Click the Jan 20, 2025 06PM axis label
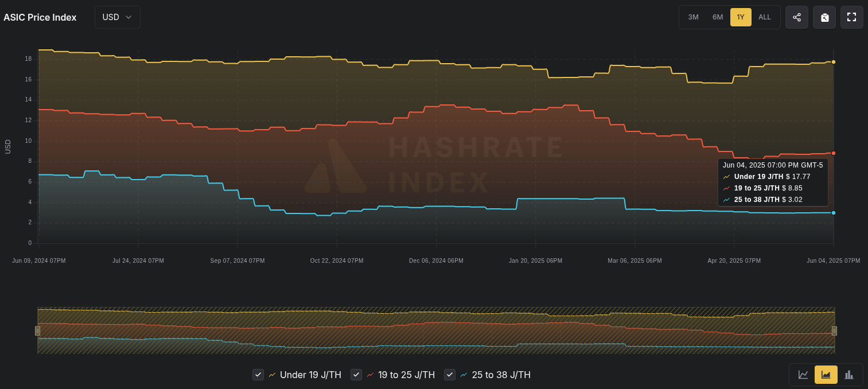This screenshot has height=389, width=868. [x=535, y=260]
